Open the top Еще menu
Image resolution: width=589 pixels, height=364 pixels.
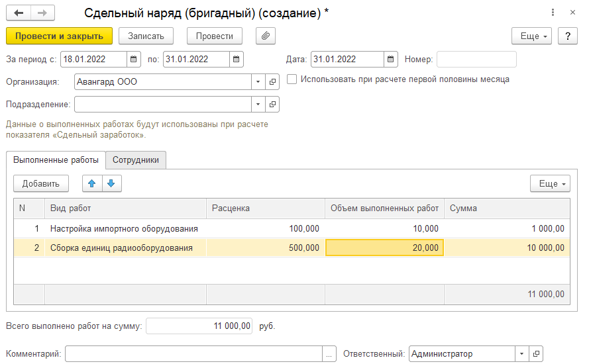(532, 36)
